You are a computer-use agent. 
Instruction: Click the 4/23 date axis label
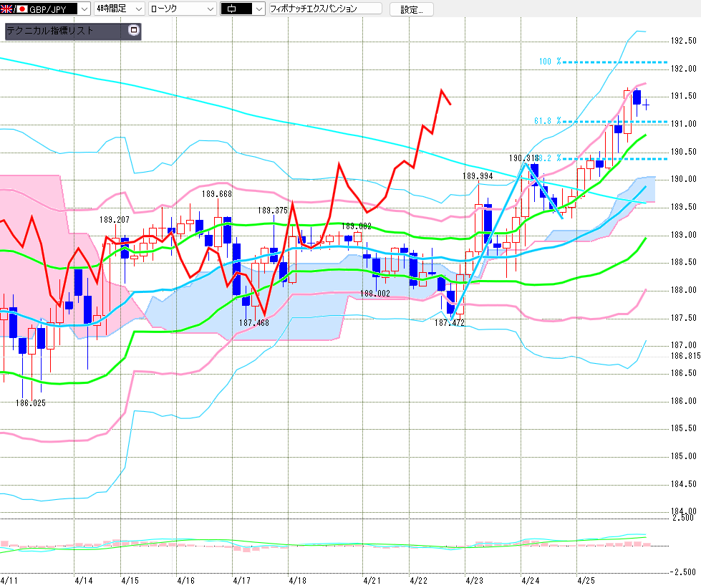[474, 580]
